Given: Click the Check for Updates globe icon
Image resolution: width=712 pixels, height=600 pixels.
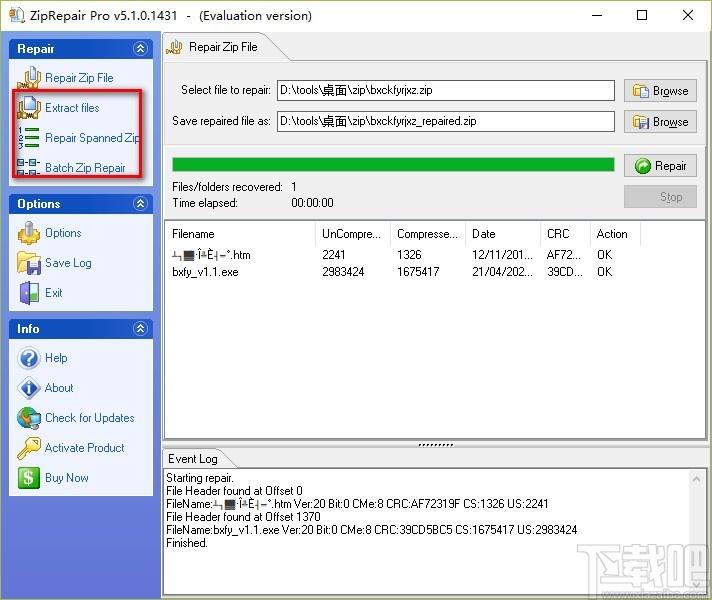Looking at the screenshot, I should coord(29,418).
